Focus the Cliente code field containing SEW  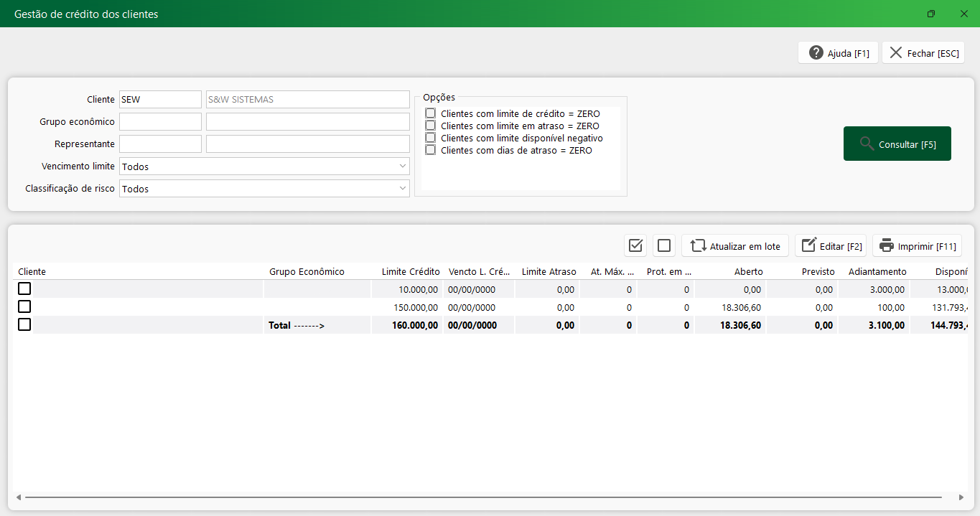tap(160, 100)
